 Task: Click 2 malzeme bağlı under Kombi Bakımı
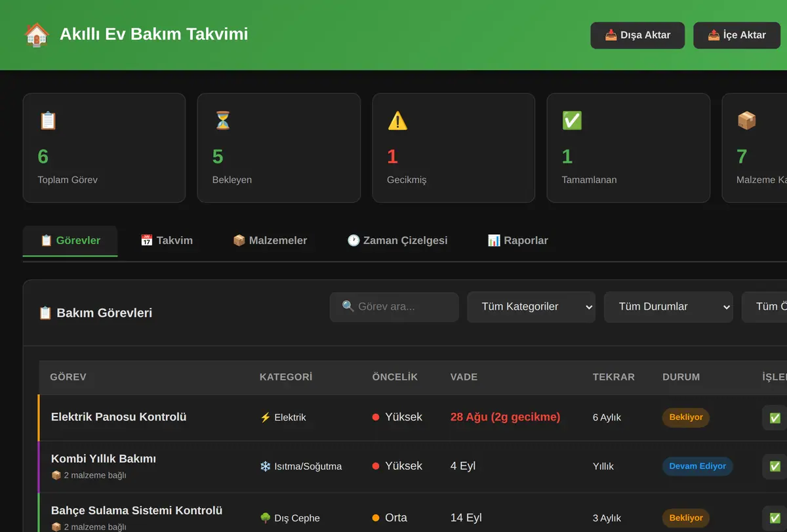[x=89, y=476]
